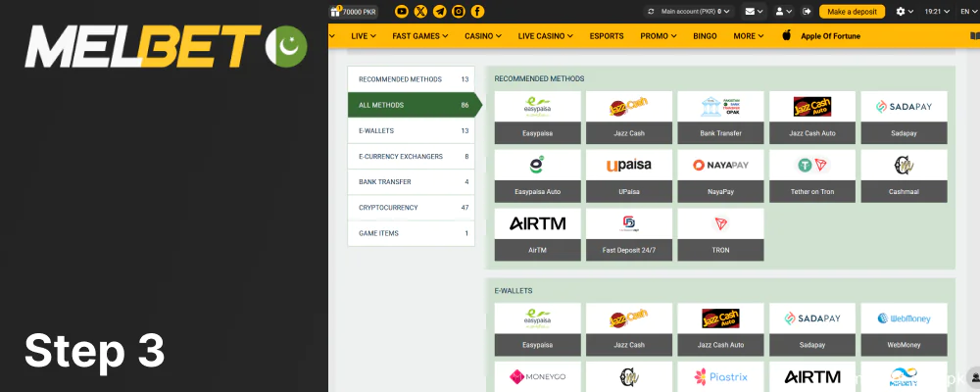The width and height of the screenshot is (980, 392).
Task: Expand the 19:21 time dropdown
Action: coord(938,11)
